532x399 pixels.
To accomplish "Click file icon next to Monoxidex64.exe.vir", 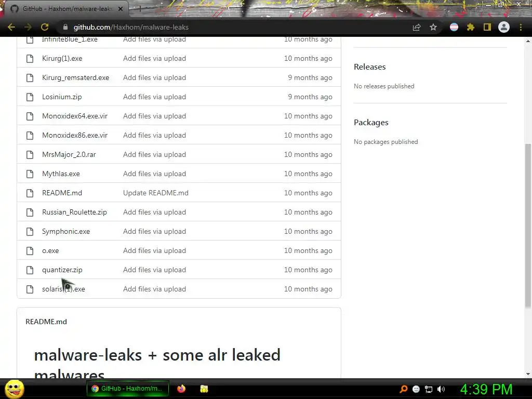I will click(x=30, y=116).
